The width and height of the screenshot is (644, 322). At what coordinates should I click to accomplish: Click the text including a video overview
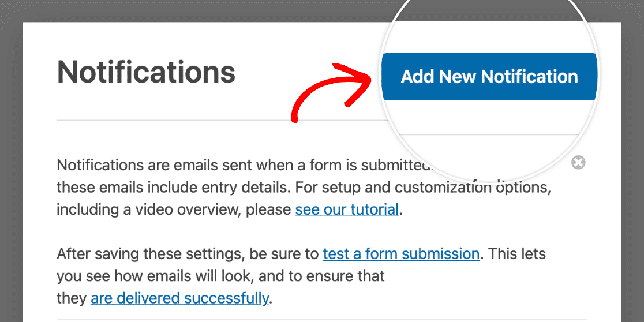coord(149,209)
